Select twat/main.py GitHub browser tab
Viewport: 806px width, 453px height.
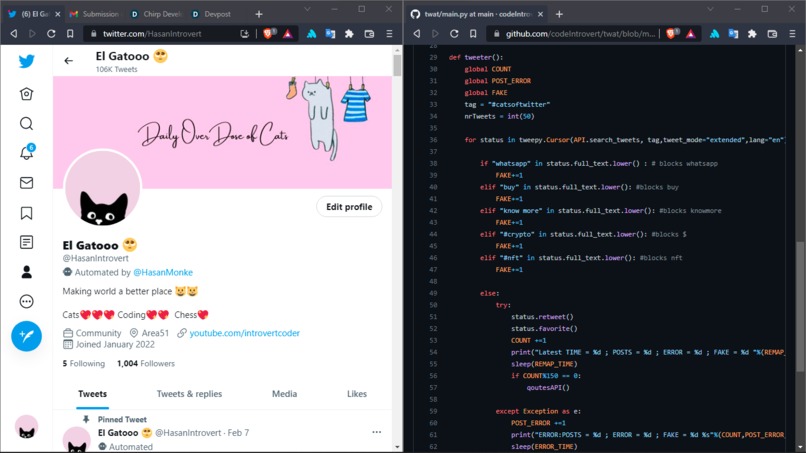pos(478,14)
